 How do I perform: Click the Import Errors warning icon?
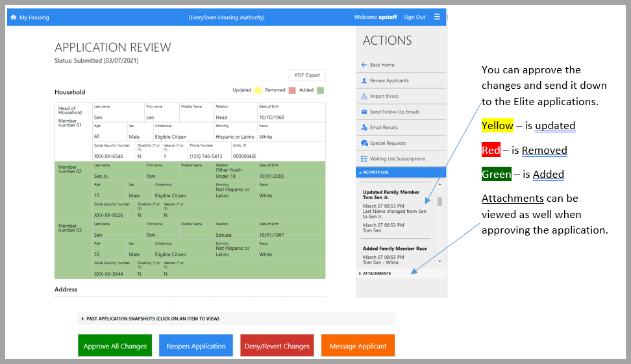pyautogui.click(x=364, y=97)
